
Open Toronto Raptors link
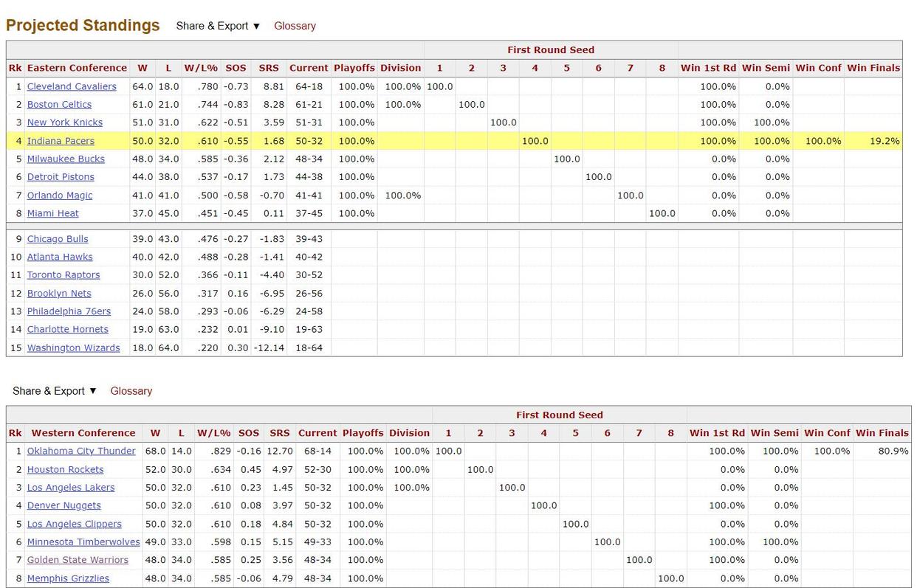pos(63,274)
